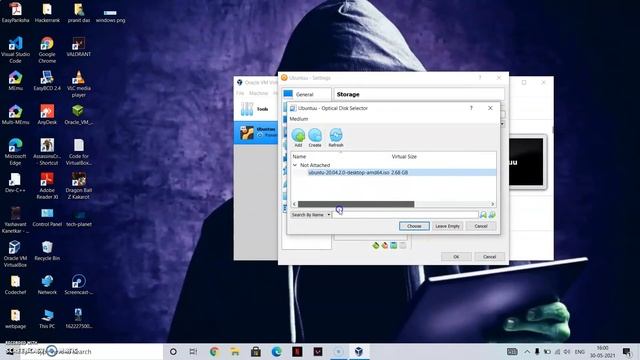Click the remove controller icon in Storage settings
The image size is (640, 360).
[x=384, y=245]
